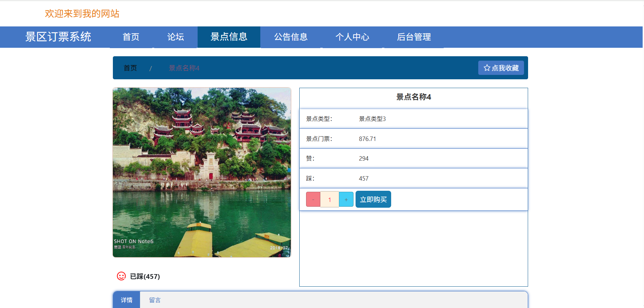This screenshot has height=308, width=644.
Task: Focus the ticket quantity input field
Action: [329, 200]
